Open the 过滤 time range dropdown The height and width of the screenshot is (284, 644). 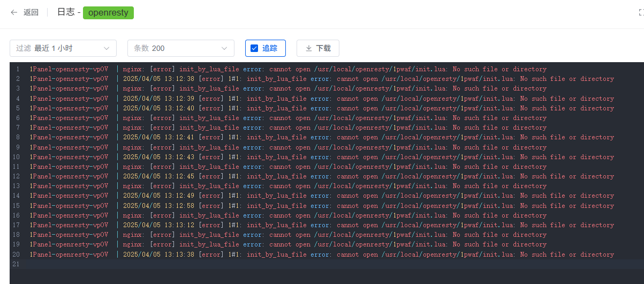pos(63,48)
